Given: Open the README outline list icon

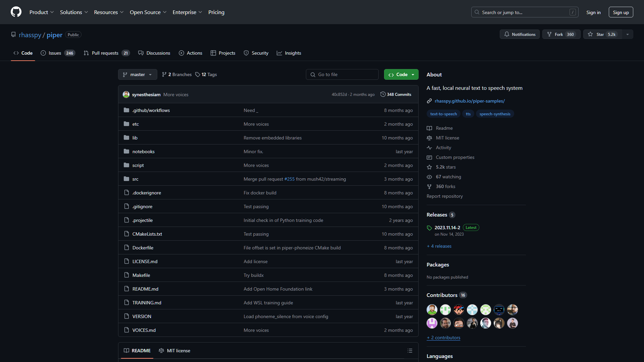Looking at the screenshot, I should point(410,351).
